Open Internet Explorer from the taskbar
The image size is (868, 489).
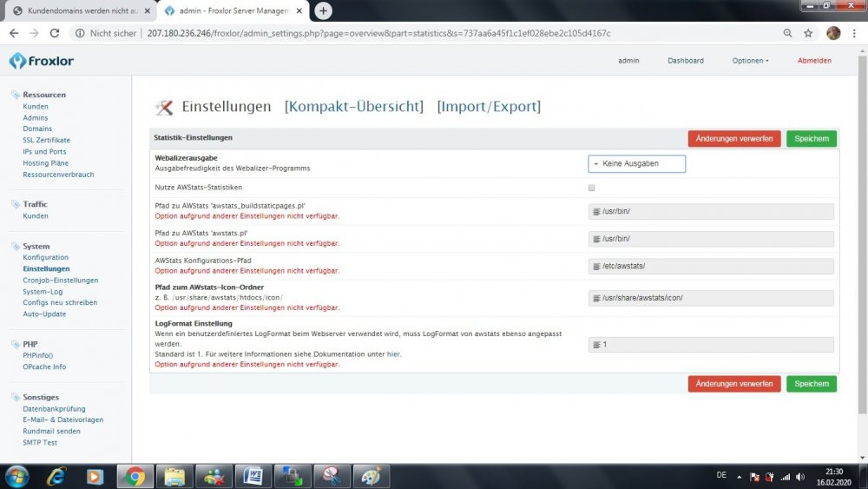coord(57,476)
